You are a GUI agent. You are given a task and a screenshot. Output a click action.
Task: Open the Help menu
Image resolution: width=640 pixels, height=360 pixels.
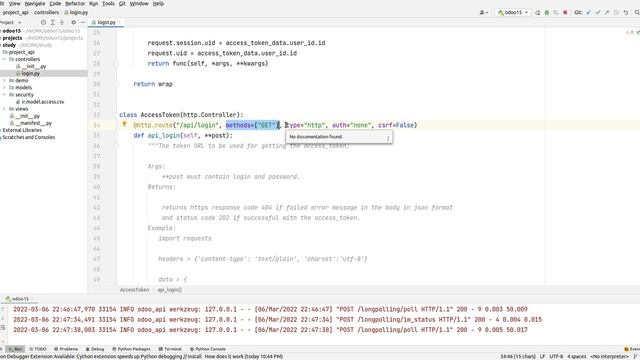point(158,3)
